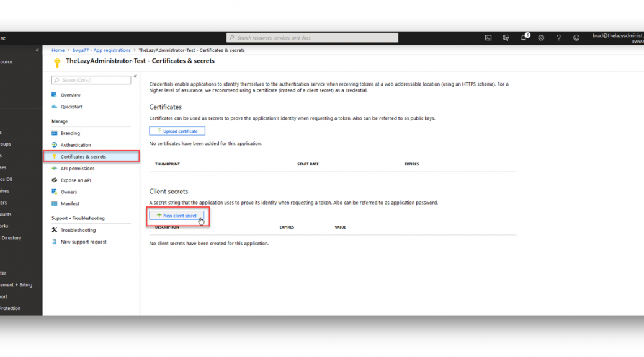Click the certificates EXPIRES column header
The height and width of the screenshot is (357, 644).
tap(411, 164)
